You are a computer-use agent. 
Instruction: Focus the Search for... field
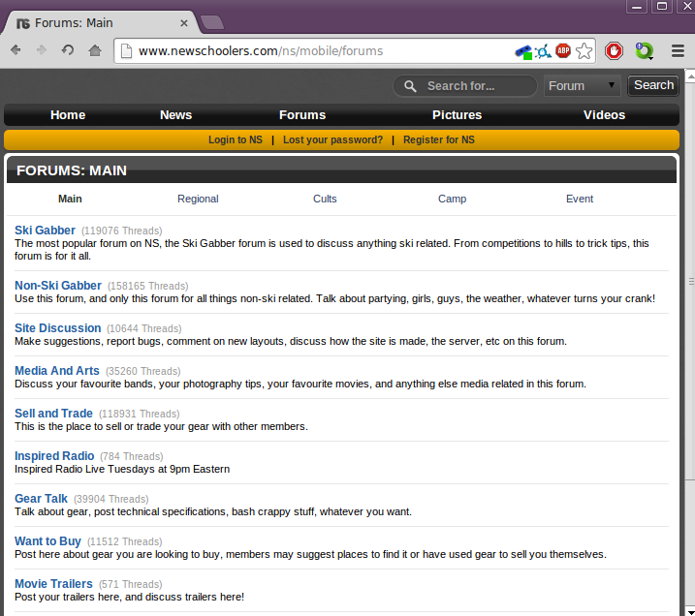click(465, 86)
